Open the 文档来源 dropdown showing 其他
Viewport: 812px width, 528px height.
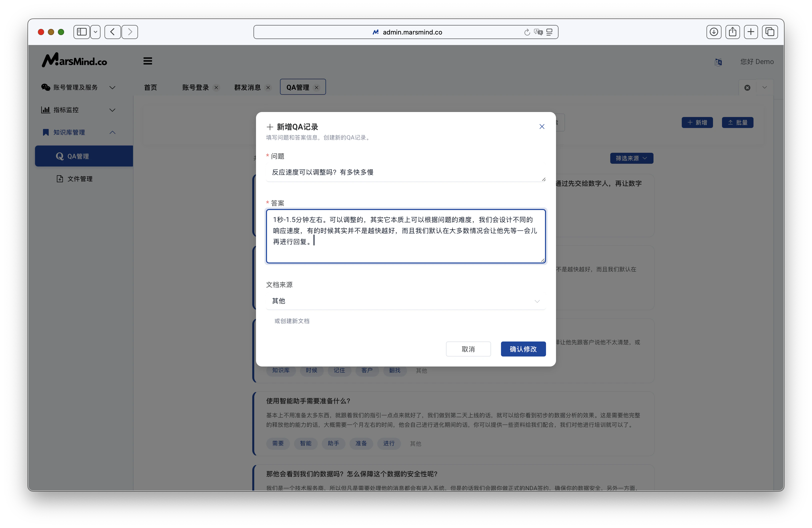(x=406, y=301)
